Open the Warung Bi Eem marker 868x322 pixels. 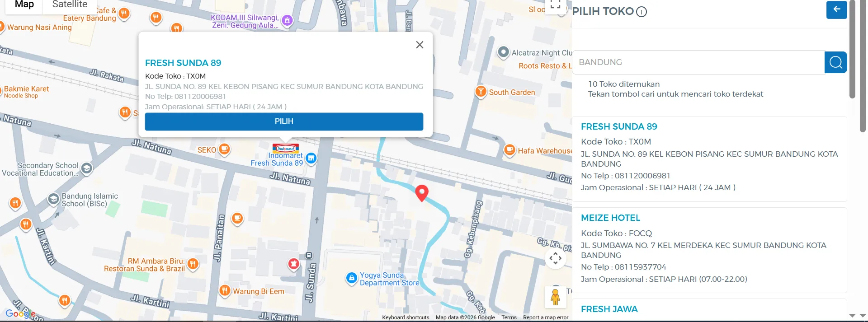pyautogui.click(x=225, y=290)
